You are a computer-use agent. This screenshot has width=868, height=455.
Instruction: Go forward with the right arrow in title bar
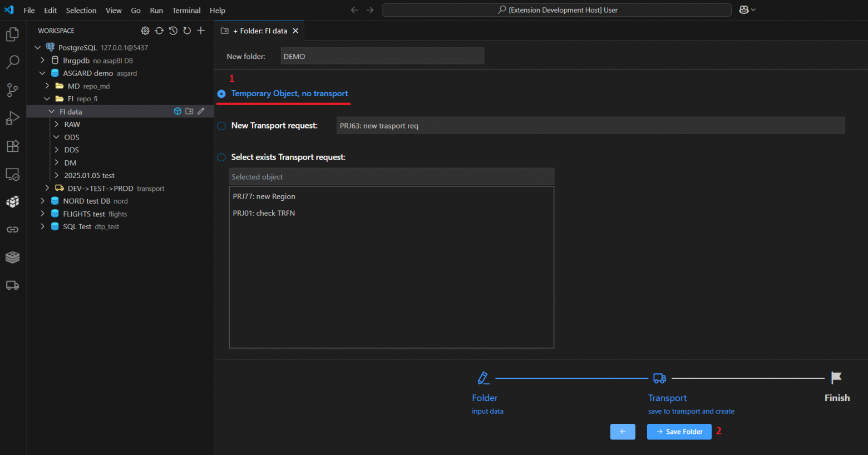click(x=370, y=10)
